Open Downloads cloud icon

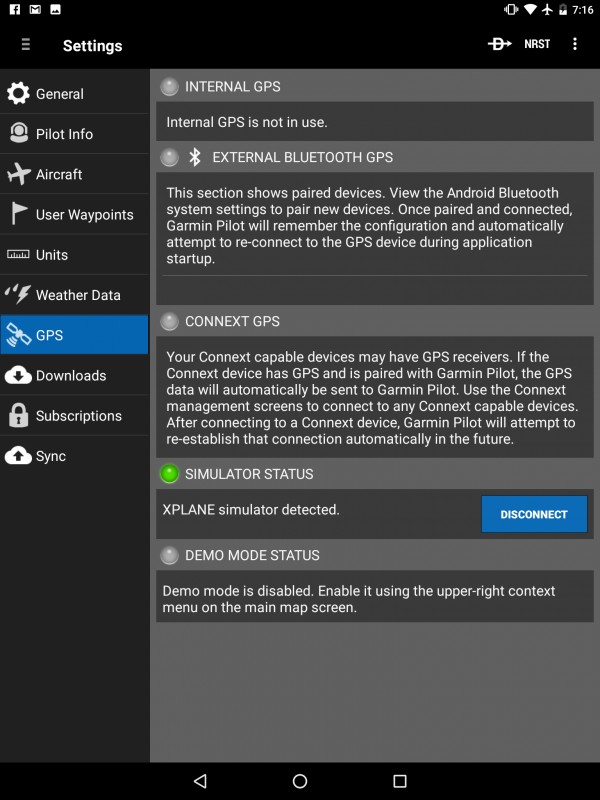[18, 376]
